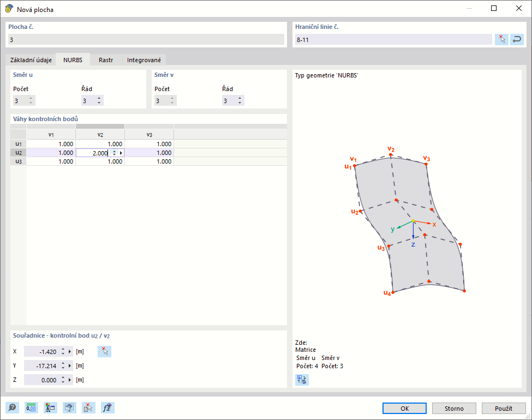Open the help icon at bottom left
532x420 pixels.
[x=12, y=407]
